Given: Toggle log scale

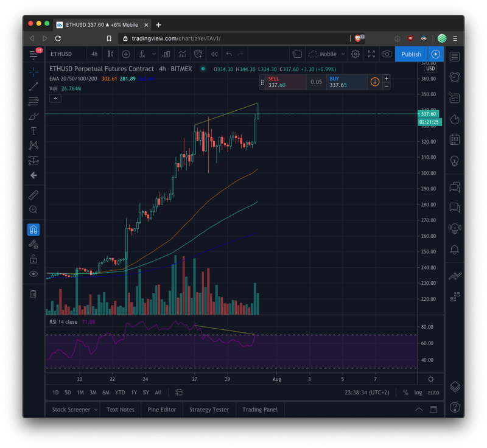Looking at the screenshot, I should (418, 393).
